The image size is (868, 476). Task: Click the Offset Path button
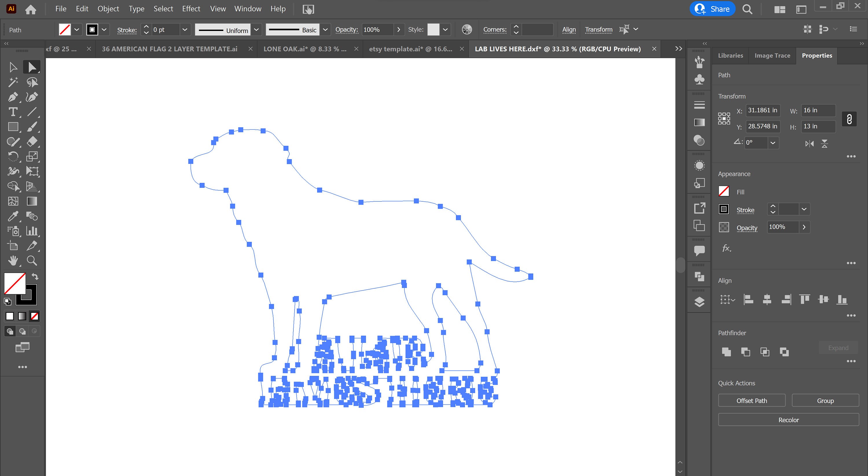coord(751,400)
